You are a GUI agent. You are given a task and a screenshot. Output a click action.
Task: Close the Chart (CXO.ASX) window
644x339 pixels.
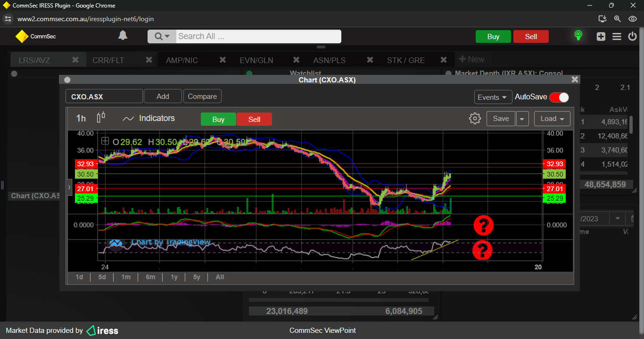(574, 80)
